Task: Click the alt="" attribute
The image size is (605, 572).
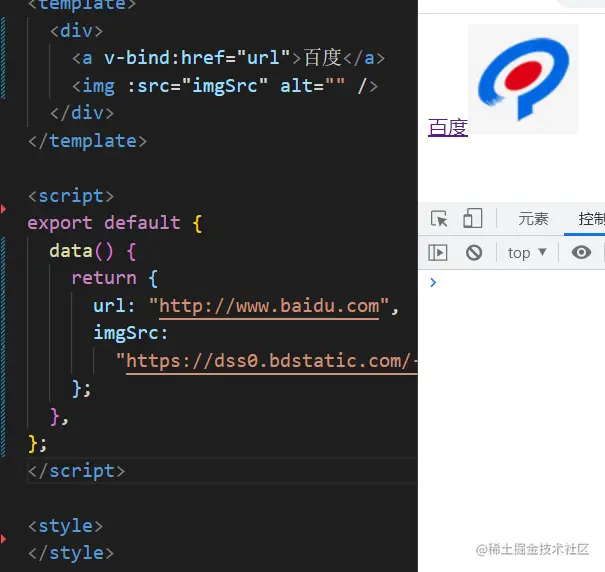Action: pos(313,86)
